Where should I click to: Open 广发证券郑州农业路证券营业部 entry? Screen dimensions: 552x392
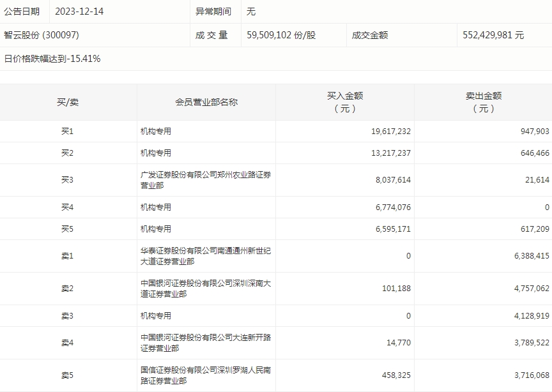pyautogui.click(x=206, y=179)
